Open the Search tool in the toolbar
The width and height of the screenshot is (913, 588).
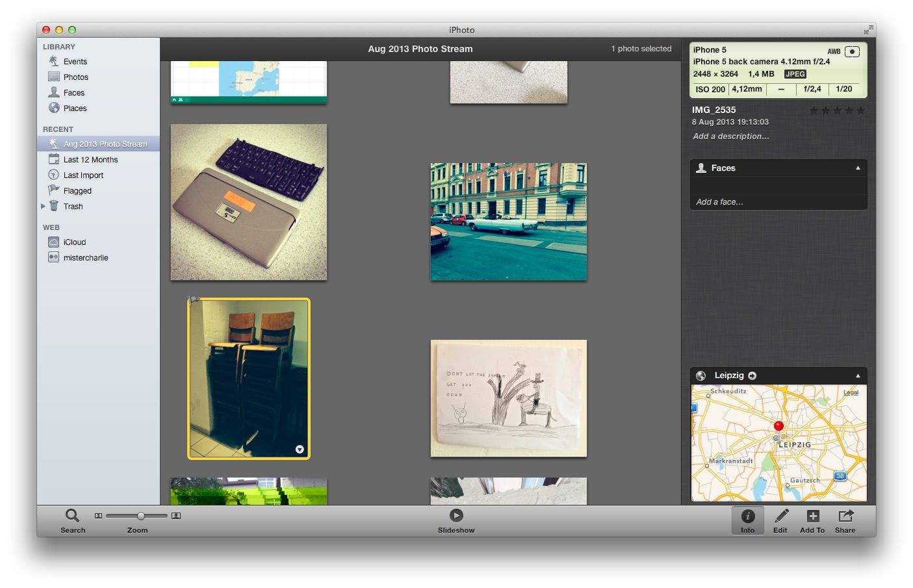click(x=72, y=517)
